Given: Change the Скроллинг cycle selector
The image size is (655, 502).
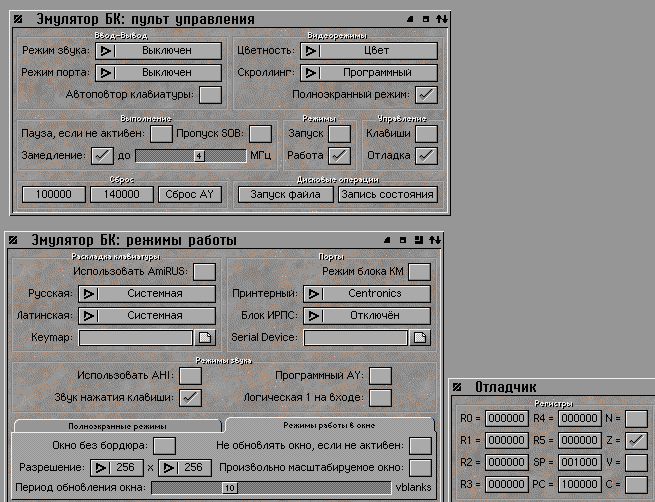Looking at the screenshot, I should tap(369, 73).
